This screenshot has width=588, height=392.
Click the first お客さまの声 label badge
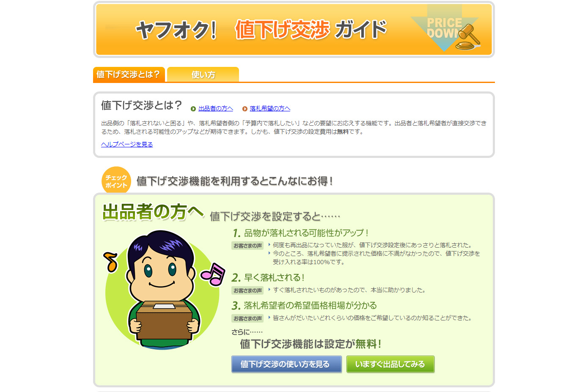point(247,246)
